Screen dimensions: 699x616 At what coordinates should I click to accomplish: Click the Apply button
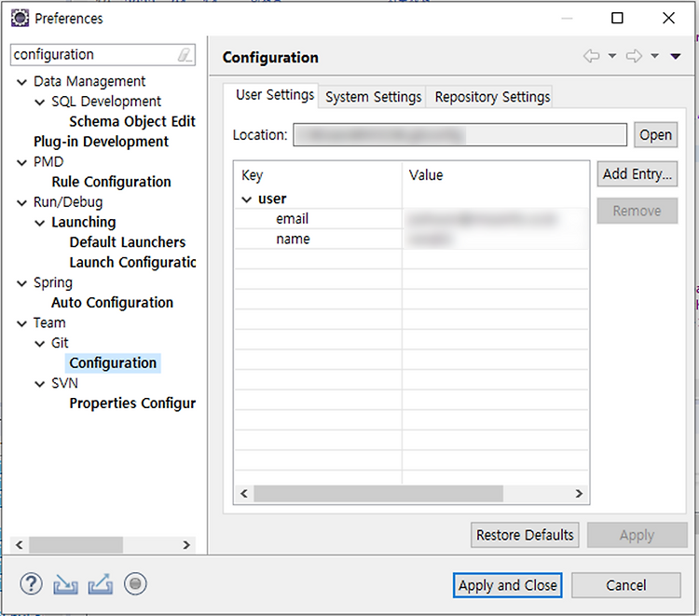[637, 535]
